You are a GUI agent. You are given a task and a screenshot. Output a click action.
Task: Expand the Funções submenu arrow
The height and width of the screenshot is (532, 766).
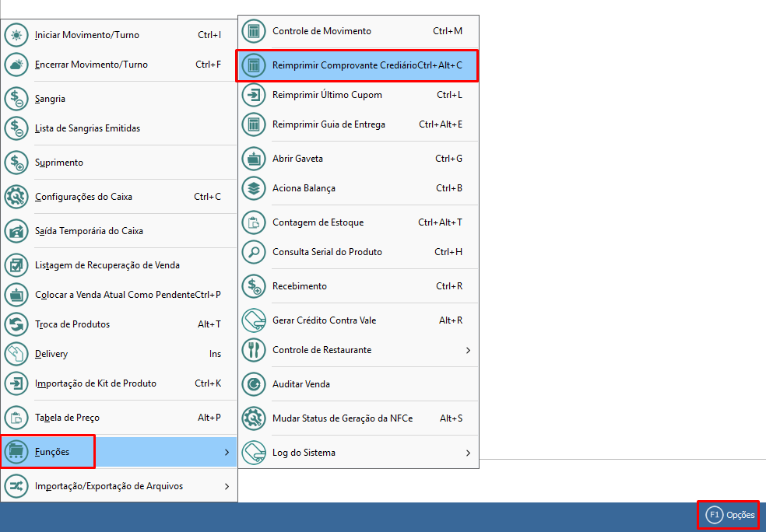227,452
